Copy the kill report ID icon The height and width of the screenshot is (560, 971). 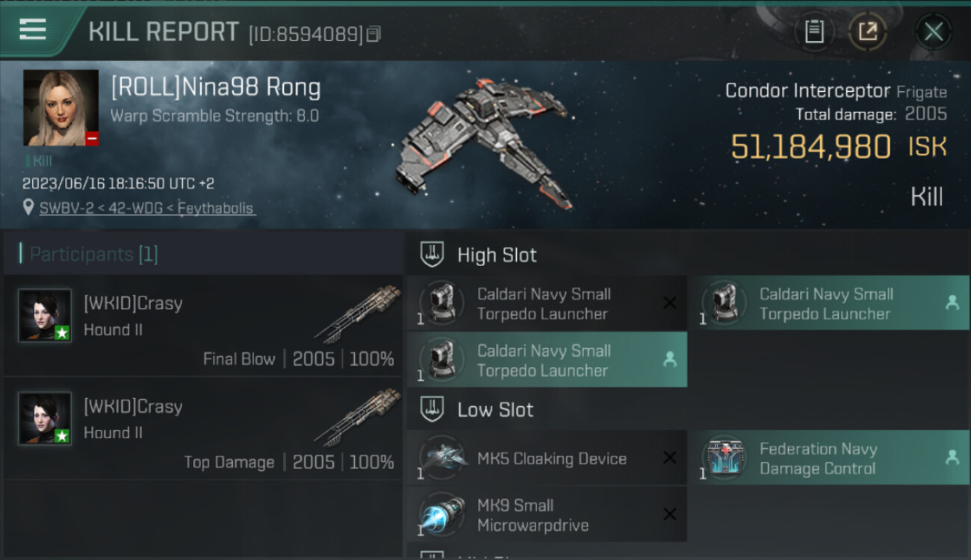point(373,34)
